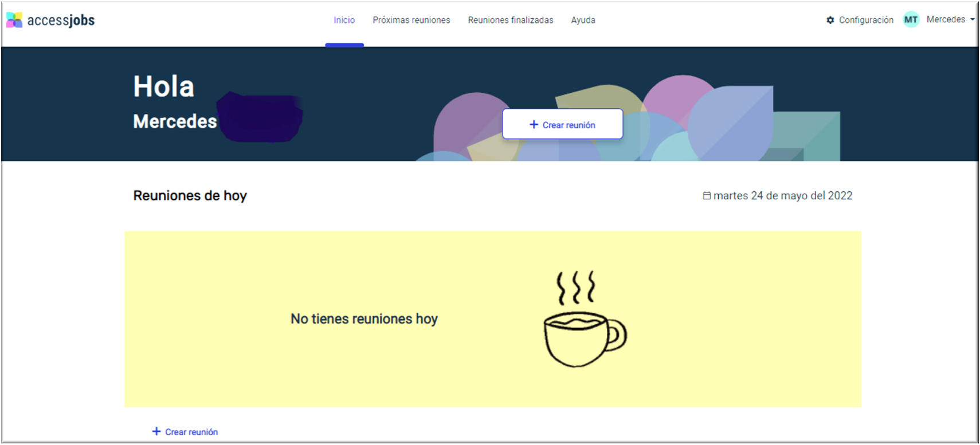Image resolution: width=980 pixels, height=445 pixels.
Task: Click the Configuración gear icon
Action: click(830, 20)
